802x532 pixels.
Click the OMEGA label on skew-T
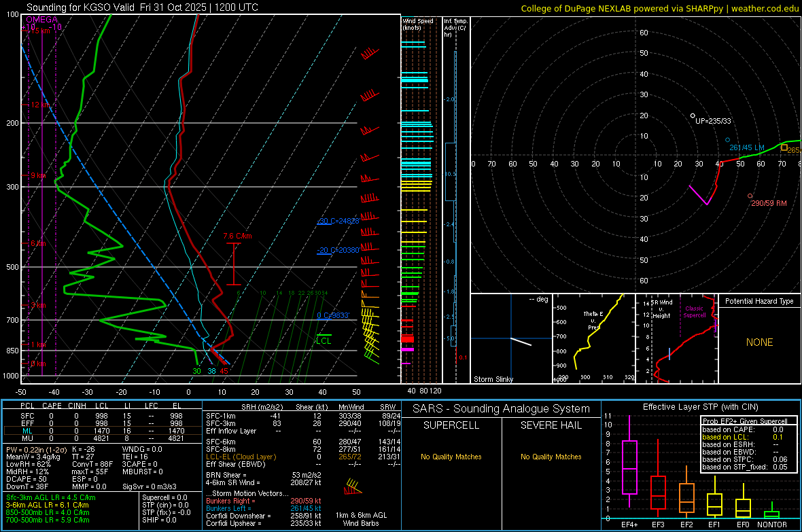point(42,20)
